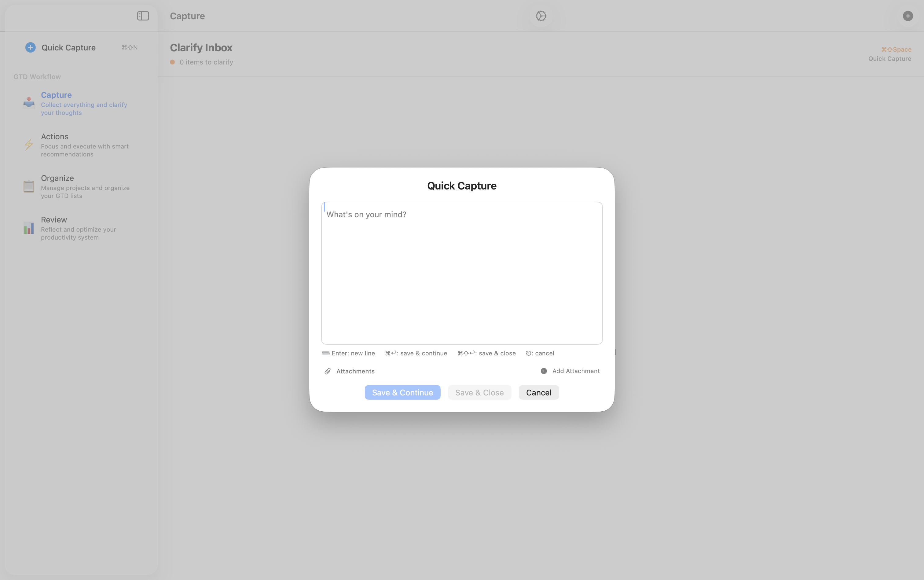Click the Actions lightning bolt icon
The height and width of the screenshot is (580, 924).
(x=28, y=145)
